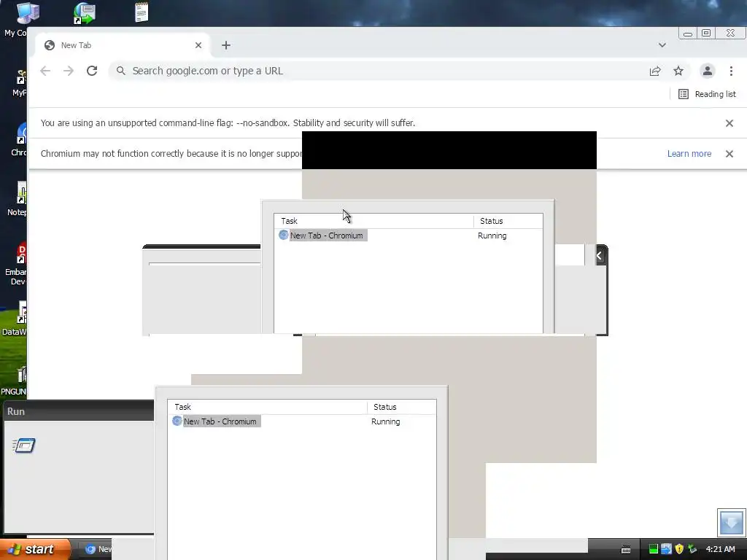Dismiss the unsupported Chromium warning bar
This screenshot has height=560, width=747.
click(729, 154)
